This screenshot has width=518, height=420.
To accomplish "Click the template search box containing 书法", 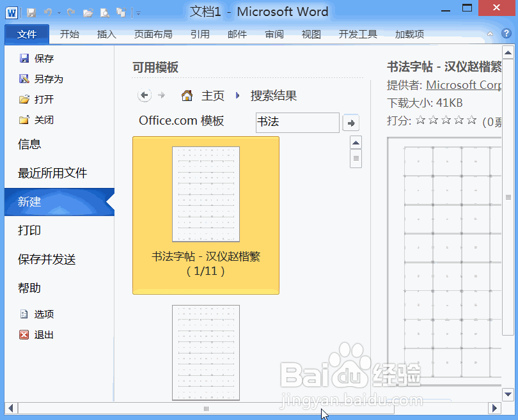I will click(x=297, y=123).
